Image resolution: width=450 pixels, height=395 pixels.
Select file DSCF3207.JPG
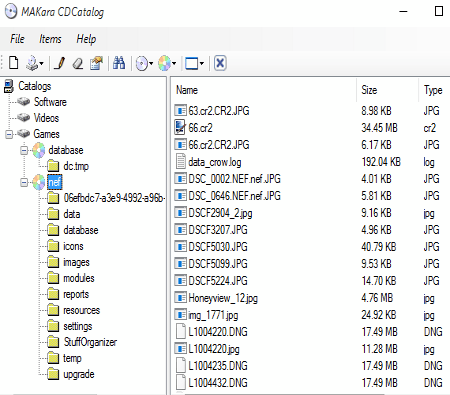coord(218,230)
